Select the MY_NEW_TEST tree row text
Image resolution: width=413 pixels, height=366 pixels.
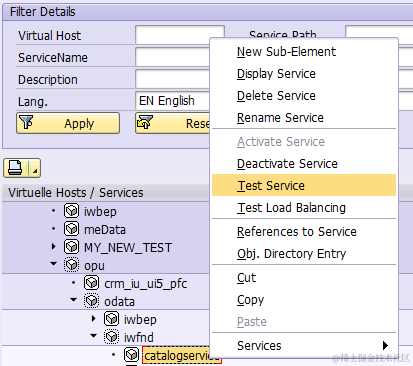click(x=128, y=248)
